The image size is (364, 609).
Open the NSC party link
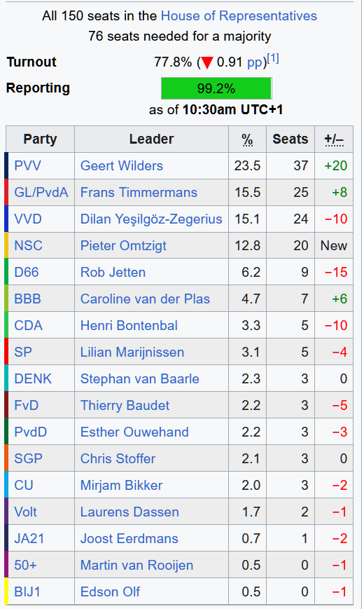point(28,245)
